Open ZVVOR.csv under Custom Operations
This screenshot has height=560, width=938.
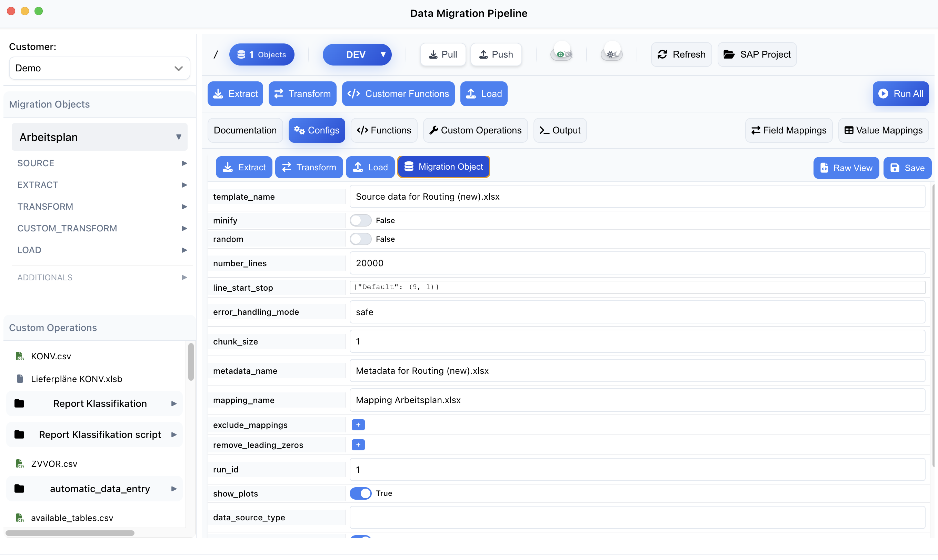pyautogui.click(x=53, y=463)
